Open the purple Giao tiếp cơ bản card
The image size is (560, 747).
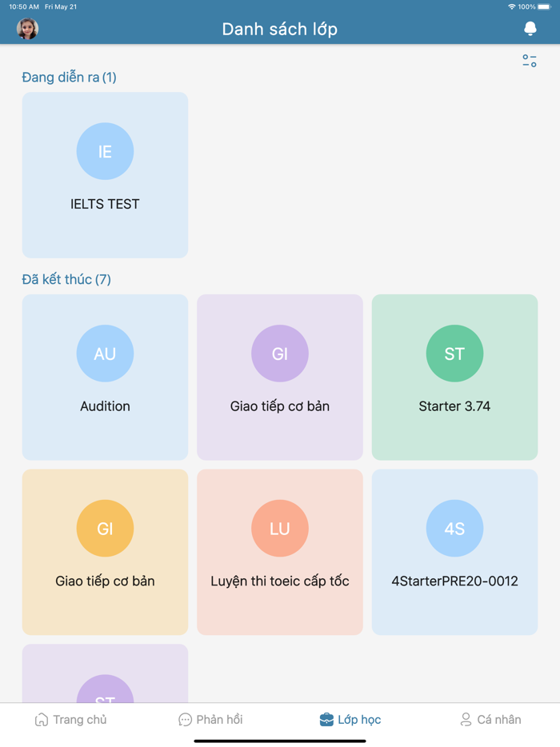point(279,406)
